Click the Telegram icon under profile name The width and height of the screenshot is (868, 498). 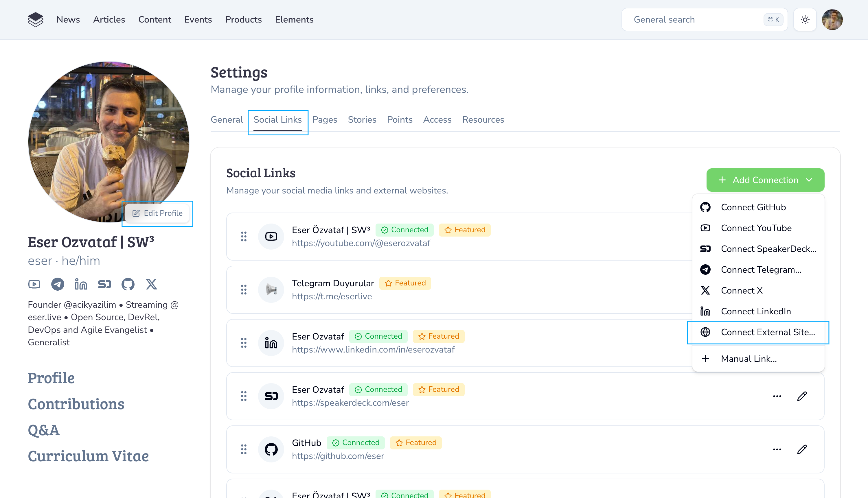coord(58,284)
